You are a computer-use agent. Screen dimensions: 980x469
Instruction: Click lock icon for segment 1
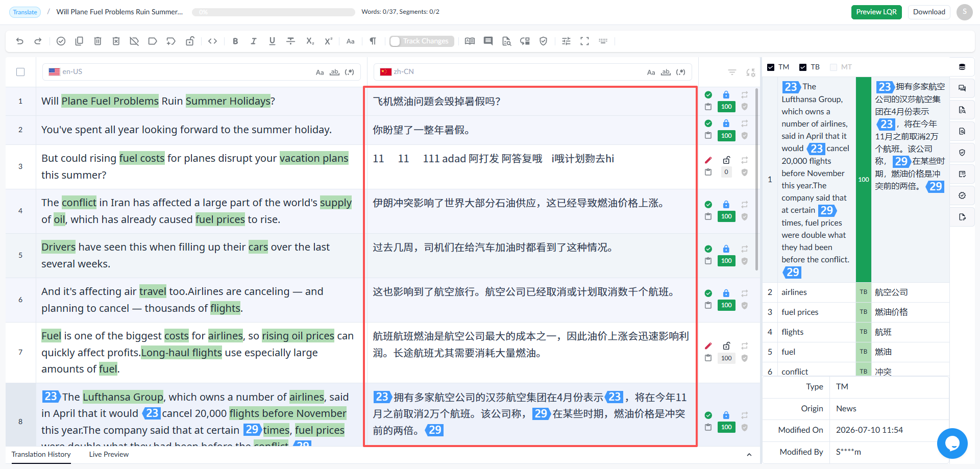726,95
